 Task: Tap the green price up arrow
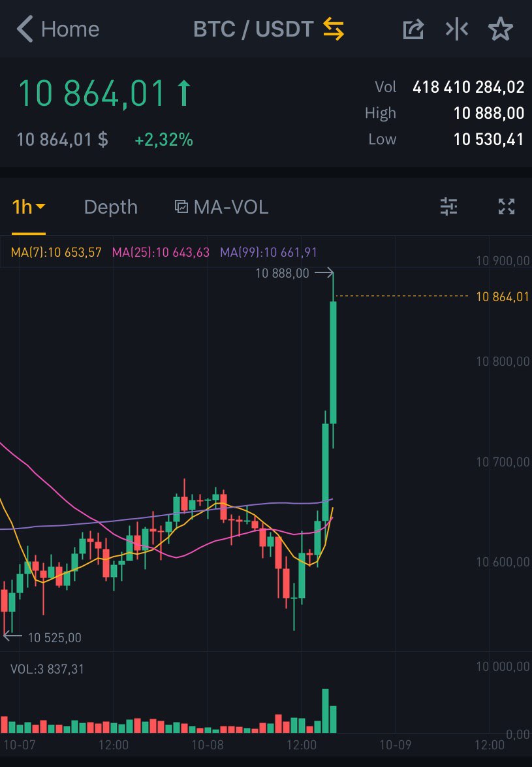point(184,93)
